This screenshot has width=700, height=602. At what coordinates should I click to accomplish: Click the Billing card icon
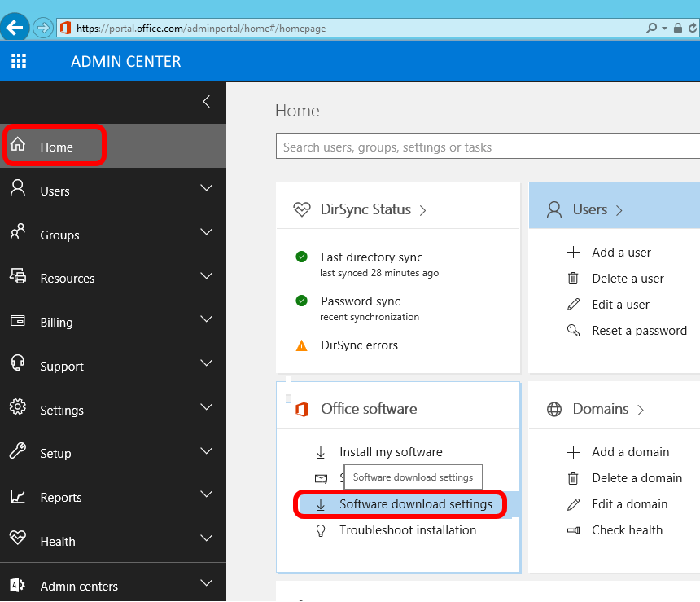(18, 322)
